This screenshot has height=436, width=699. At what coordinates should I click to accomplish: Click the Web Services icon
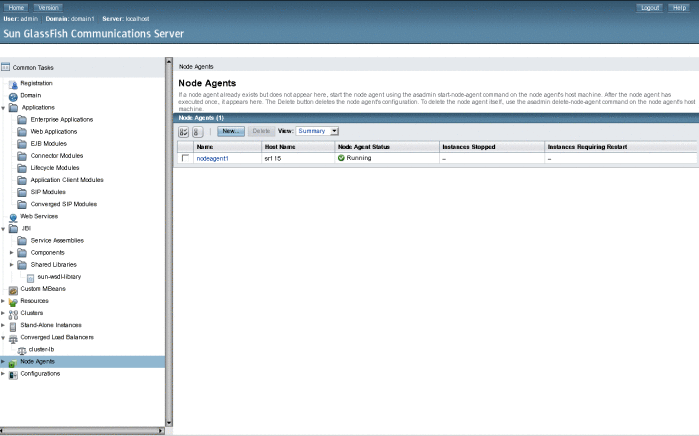point(13,217)
